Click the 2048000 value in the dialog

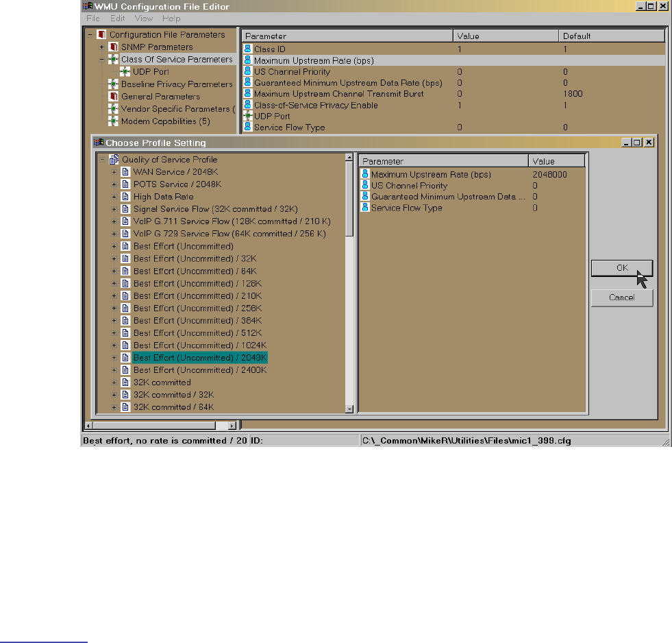click(x=549, y=175)
